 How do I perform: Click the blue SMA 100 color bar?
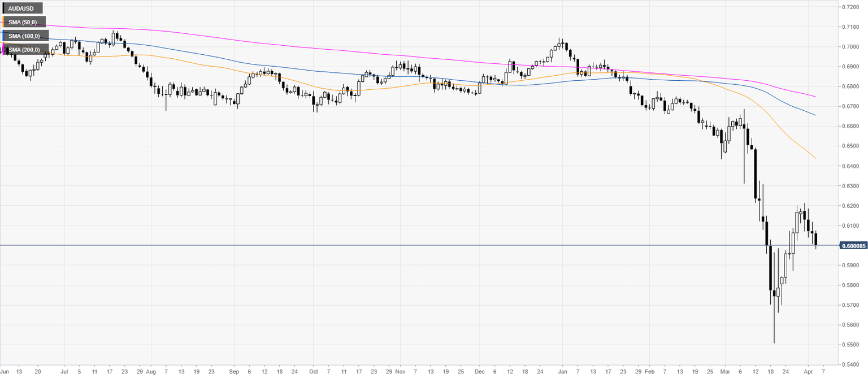coord(3,36)
